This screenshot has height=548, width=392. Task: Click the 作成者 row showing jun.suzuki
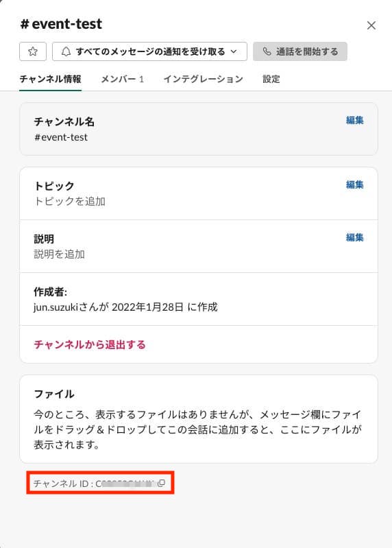[x=199, y=299]
